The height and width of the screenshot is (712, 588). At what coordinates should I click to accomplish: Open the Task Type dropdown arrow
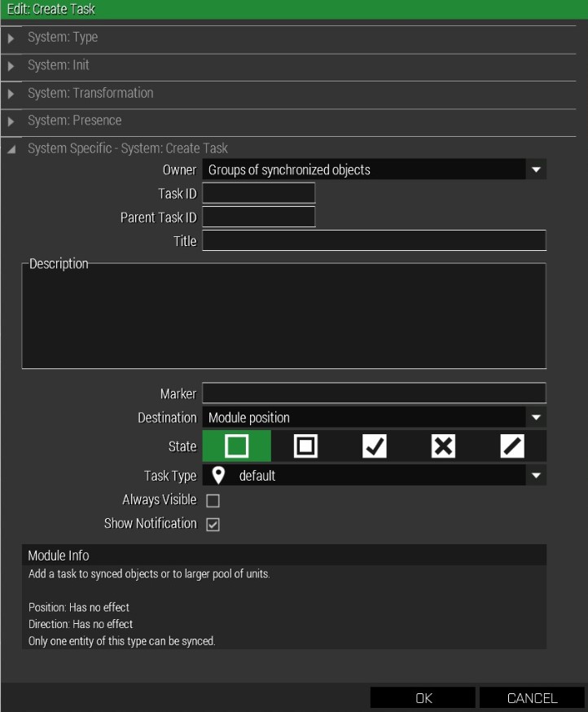point(536,476)
